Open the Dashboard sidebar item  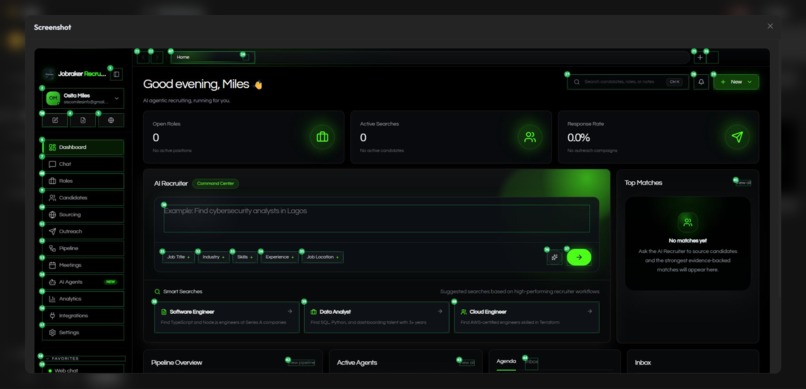pos(83,147)
